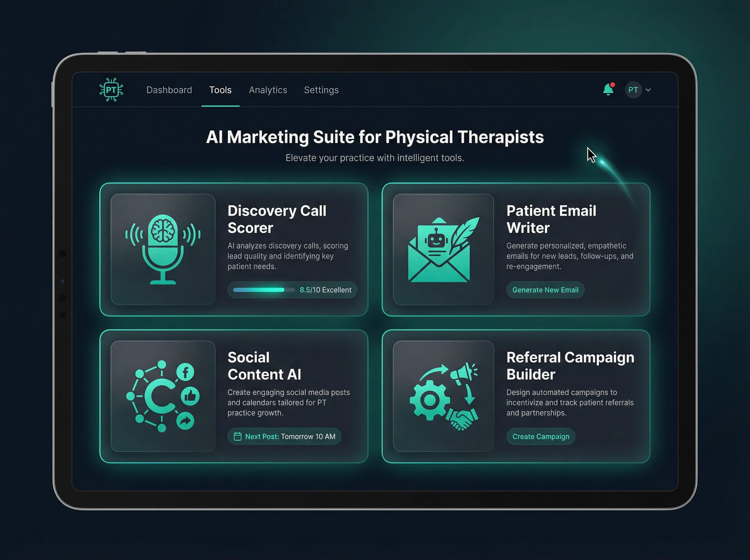Open the Analytics section

pos(268,90)
